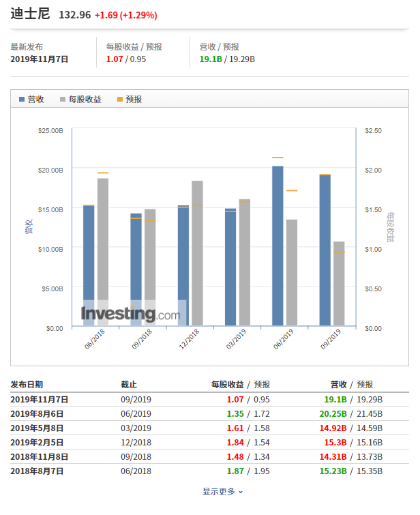The height and width of the screenshot is (515, 420).
Task: Expand the table with 显示更多
Action: pos(222,491)
